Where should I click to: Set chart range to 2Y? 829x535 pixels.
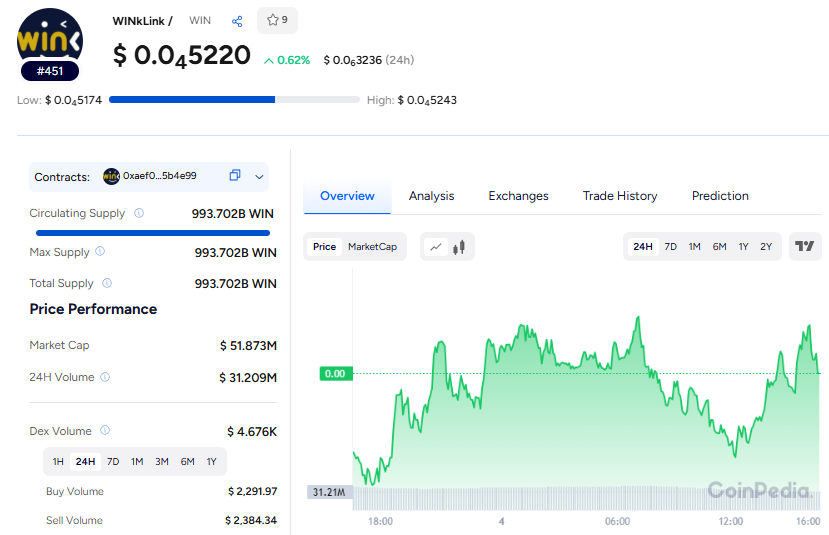point(766,247)
